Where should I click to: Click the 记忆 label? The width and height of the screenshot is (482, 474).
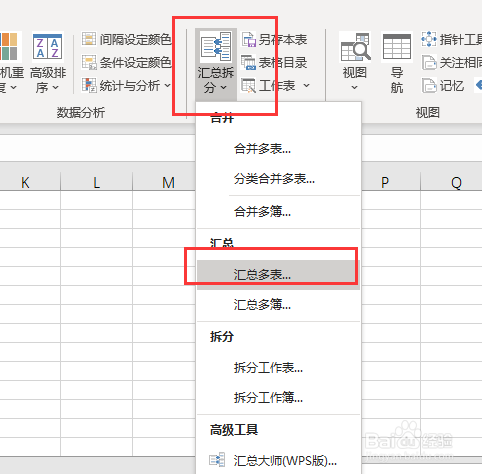tap(452, 86)
